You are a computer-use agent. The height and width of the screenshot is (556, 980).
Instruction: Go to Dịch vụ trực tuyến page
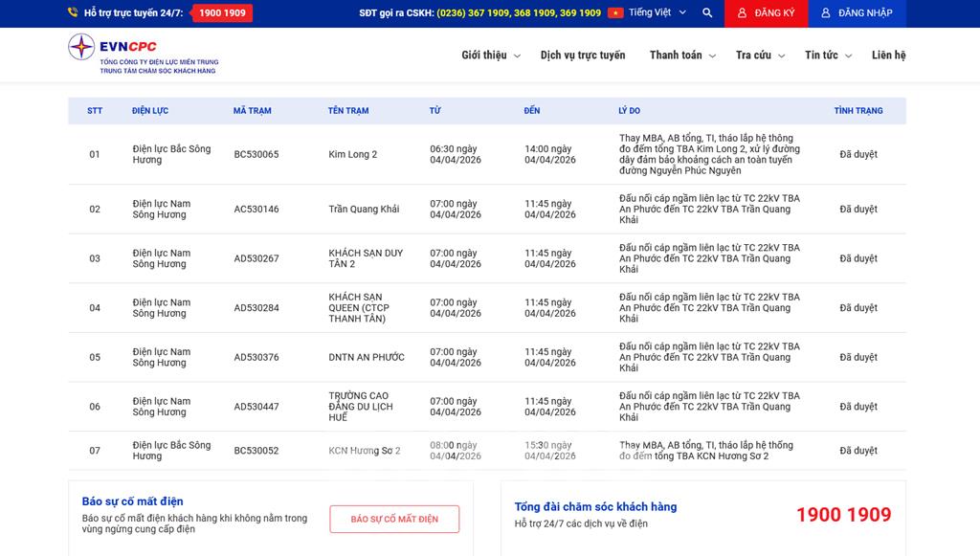click(582, 56)
